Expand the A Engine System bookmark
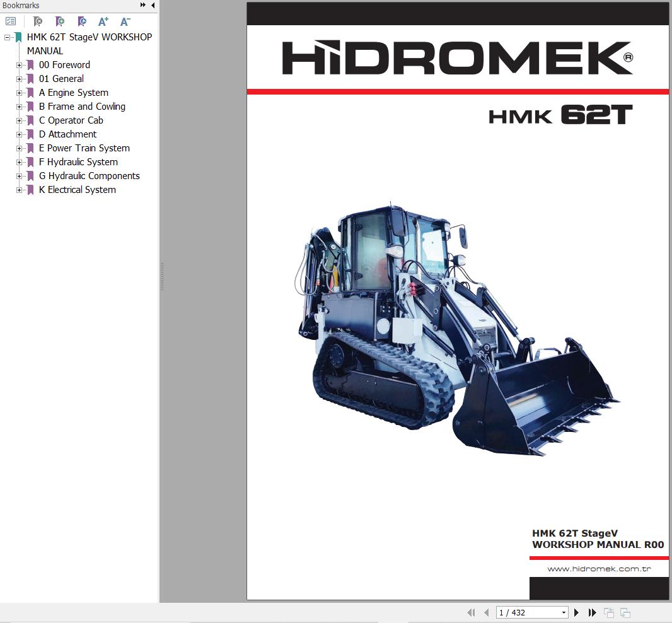672x623 pixels. click(20, 93)
